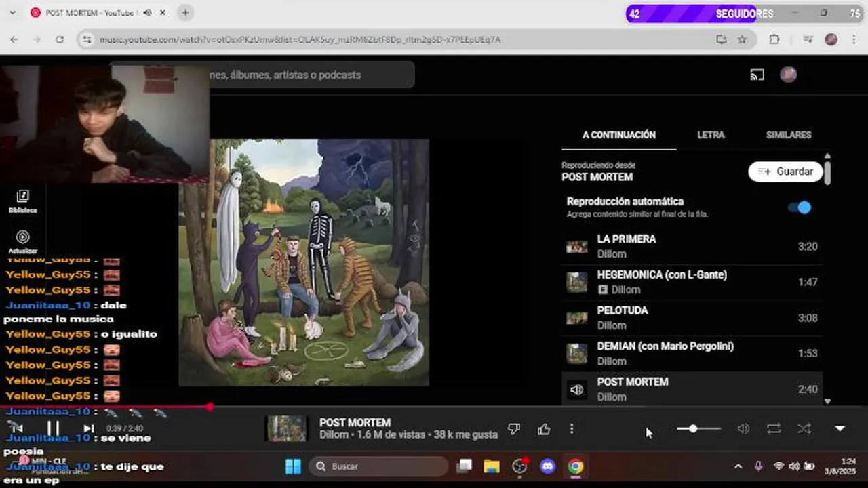Go back to the previous track
868x488 pixels.
click(x=17, y=428)
